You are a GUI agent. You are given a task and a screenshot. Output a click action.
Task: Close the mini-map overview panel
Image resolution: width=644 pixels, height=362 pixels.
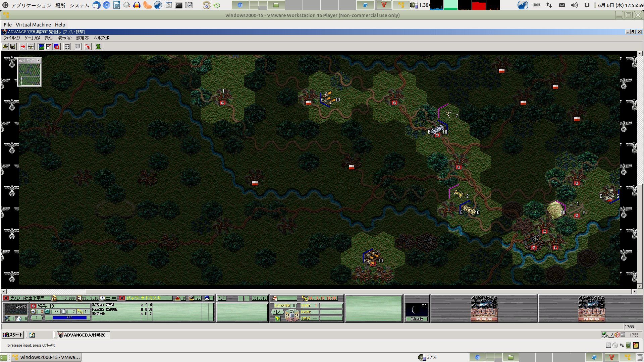tap(39, 61)
